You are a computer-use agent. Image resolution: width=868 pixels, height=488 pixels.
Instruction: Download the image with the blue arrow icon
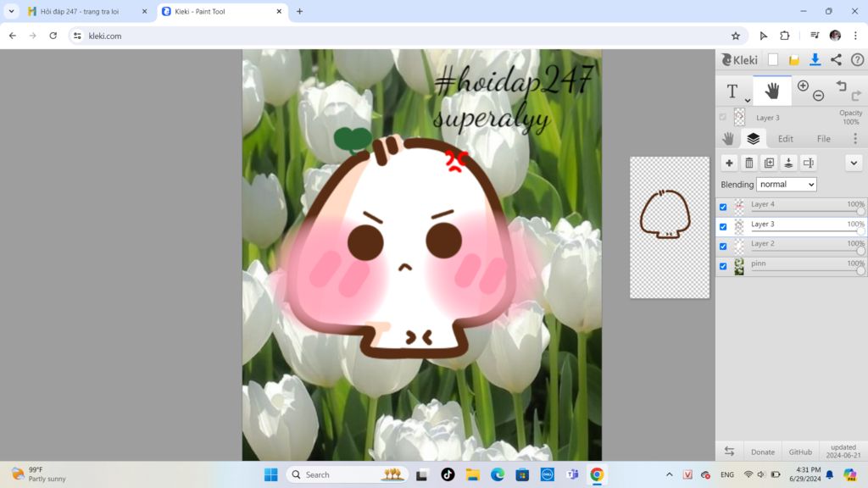[x=815, y=60]
